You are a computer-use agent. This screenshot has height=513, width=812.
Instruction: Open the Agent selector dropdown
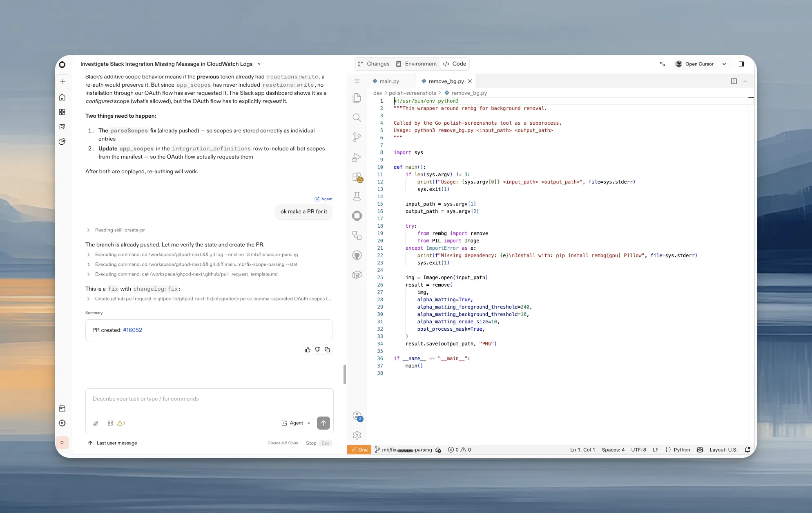click(296, 423)
